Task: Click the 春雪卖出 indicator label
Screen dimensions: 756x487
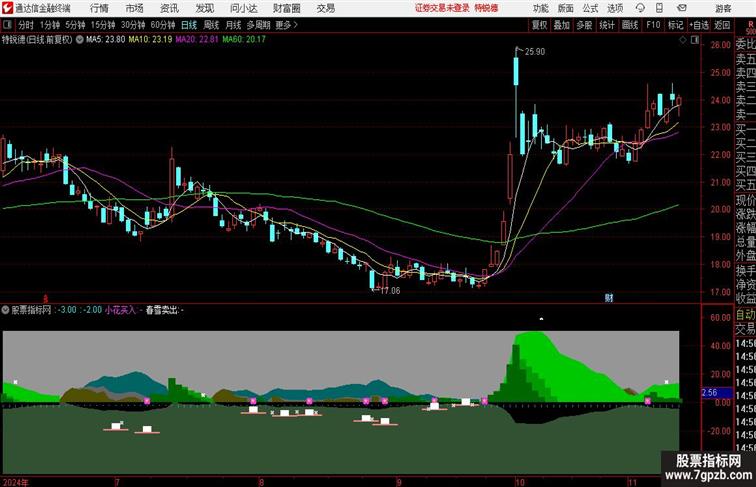Action: point(162,310)
